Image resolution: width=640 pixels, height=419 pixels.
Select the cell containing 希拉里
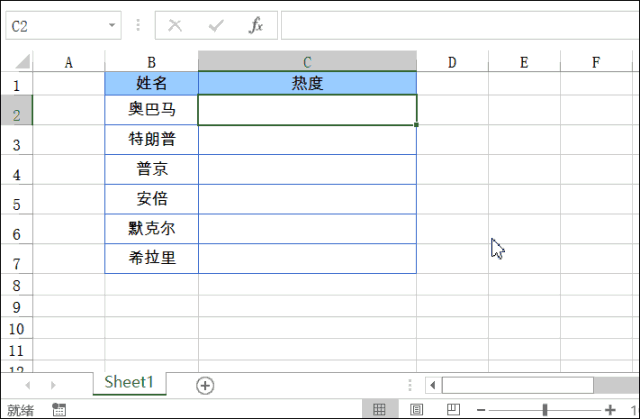[151, 259]
